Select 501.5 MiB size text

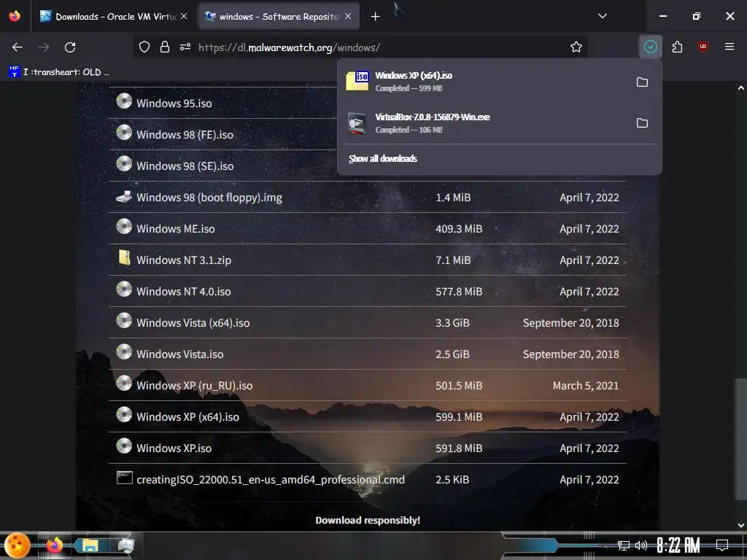click(459, 386)
